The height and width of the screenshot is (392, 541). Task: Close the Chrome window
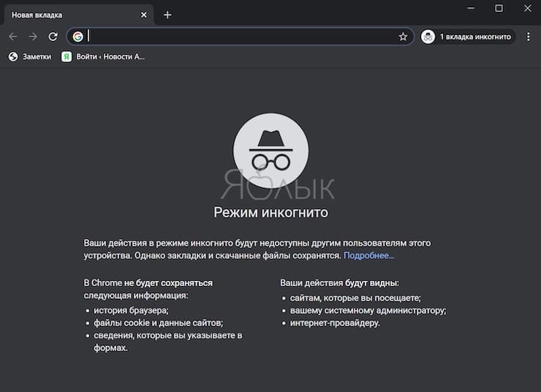pyautogui.click(x=528, y=8)
